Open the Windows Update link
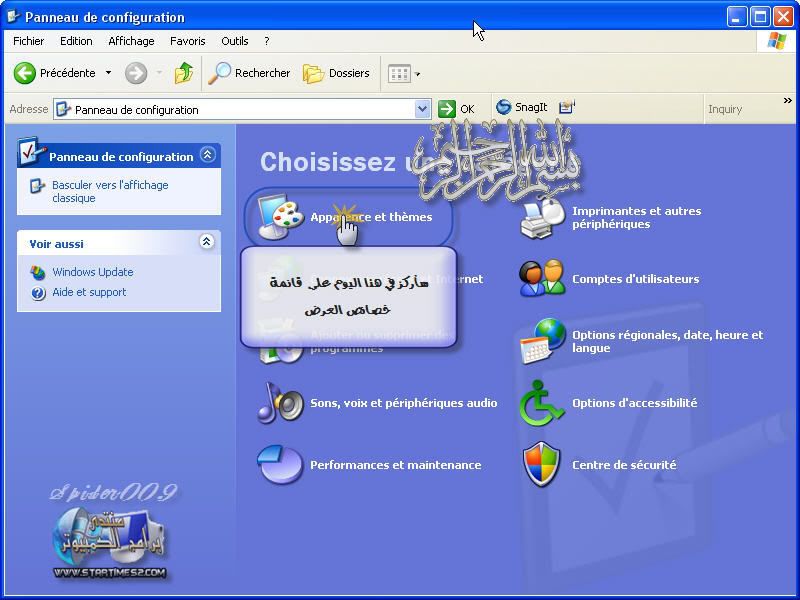 click(93, 272)
